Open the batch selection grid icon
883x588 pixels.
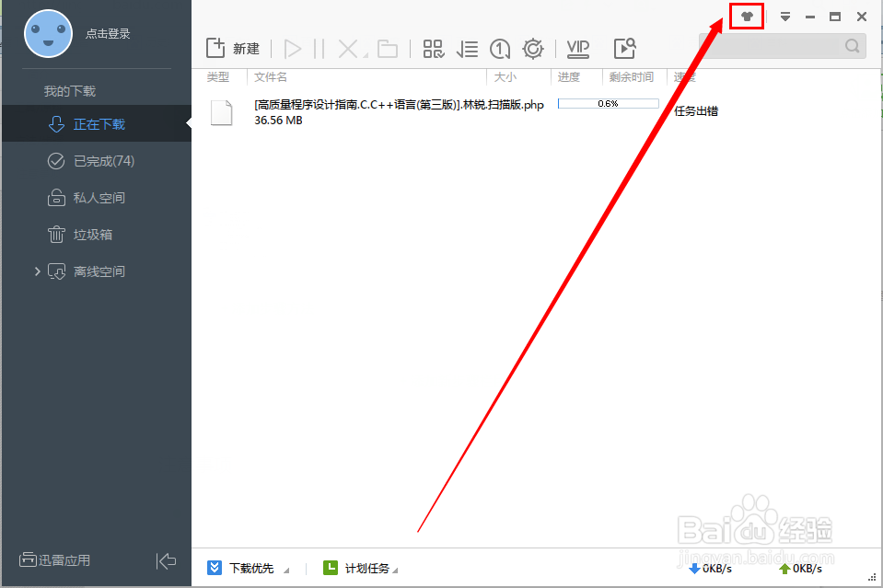(x=434, y=48)
